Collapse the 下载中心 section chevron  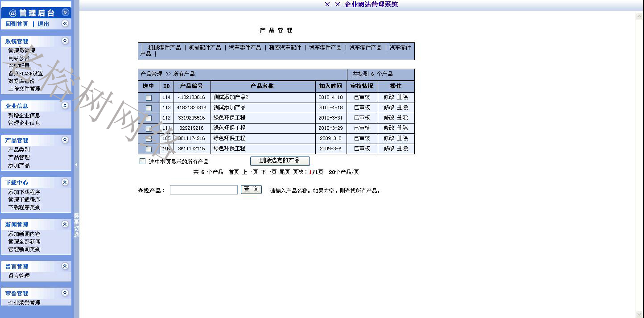point(65,182)
